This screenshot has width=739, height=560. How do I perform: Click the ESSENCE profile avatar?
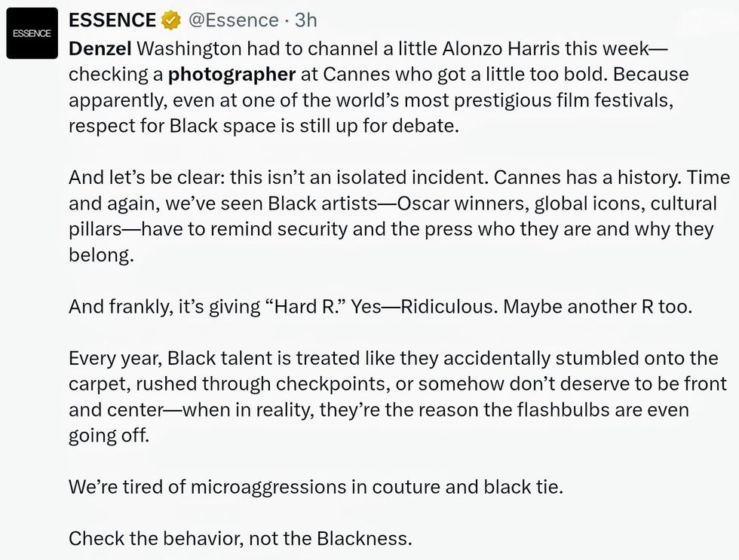(x=32, y=33)
